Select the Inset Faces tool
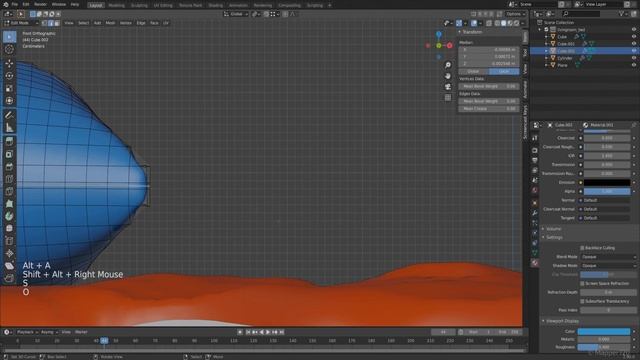This screenshot has height=360, width=640. (x=9, y=154)
